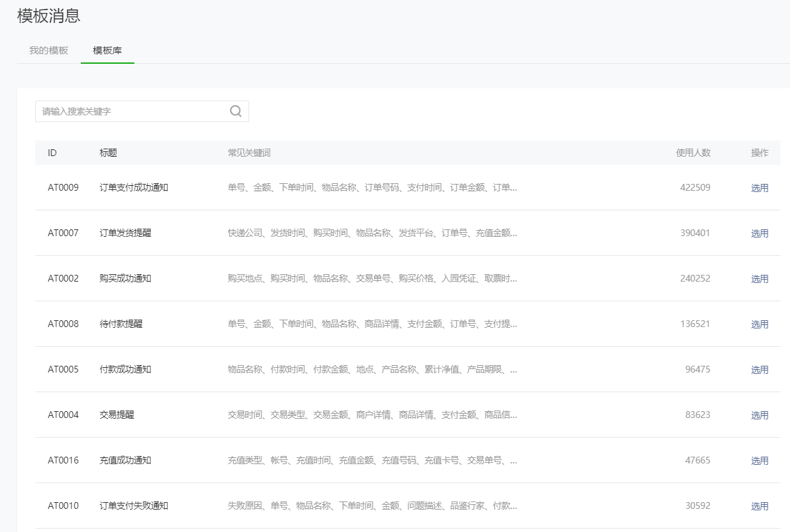Image resolution: width=790 pixels, height=532 pixels.
Task: Select 选用 for 待付款提醒 template
Action: tap(759, 324)
